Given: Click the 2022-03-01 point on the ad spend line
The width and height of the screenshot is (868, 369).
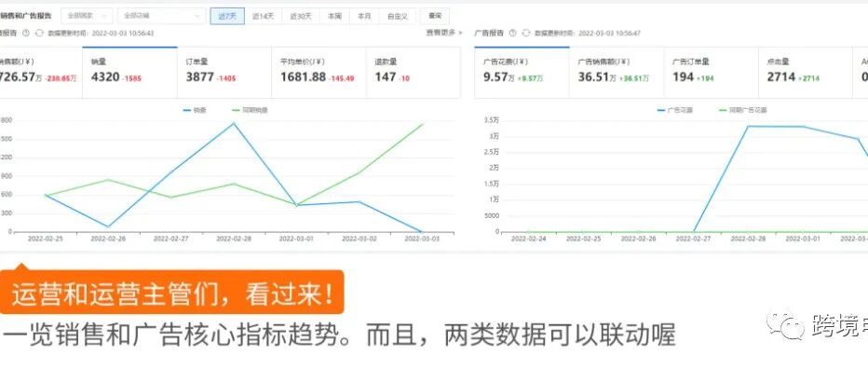Looking at the screenshot, I should 804,127.
